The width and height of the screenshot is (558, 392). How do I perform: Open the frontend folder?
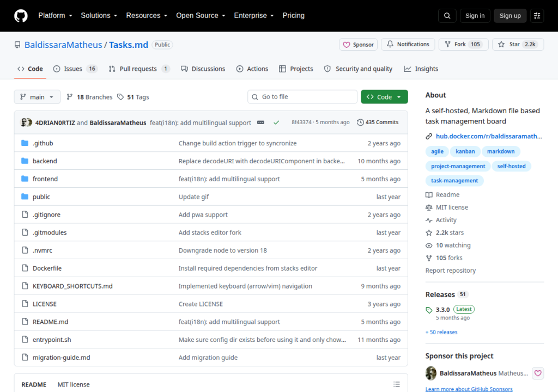[45, 179]
